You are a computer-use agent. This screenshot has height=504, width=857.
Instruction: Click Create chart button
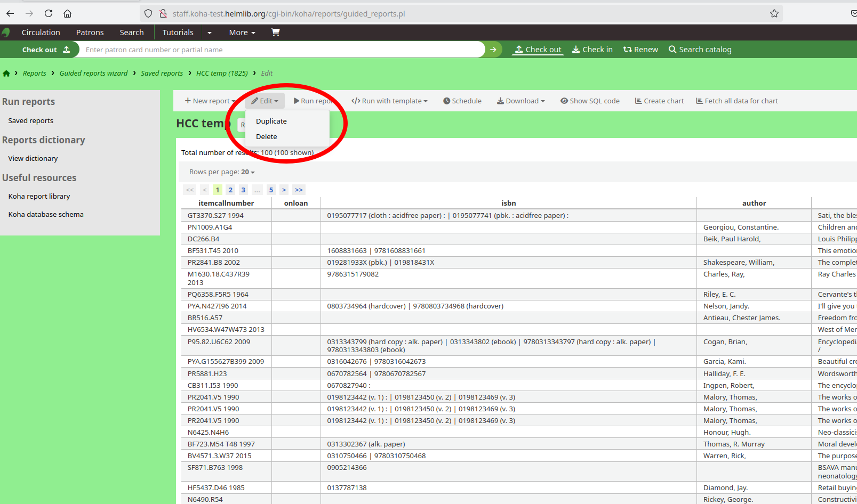pyautogui.click(x=659, y=101)
